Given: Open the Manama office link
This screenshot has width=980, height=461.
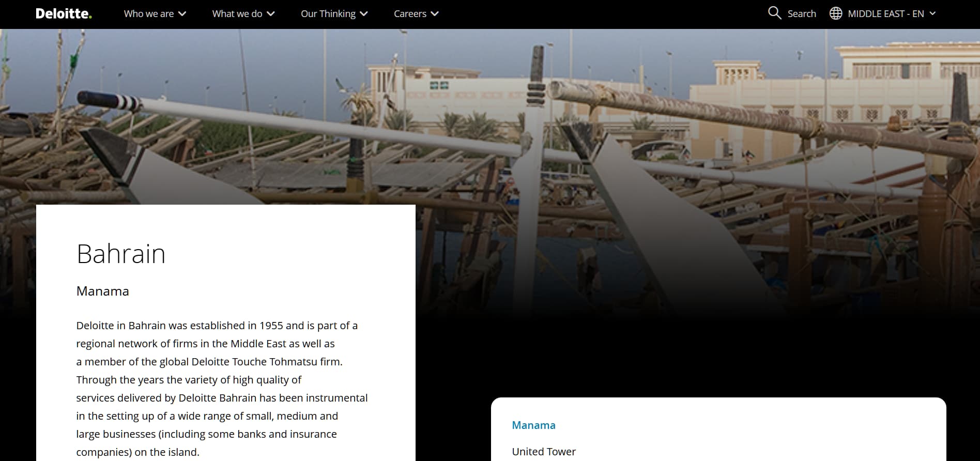Looking at the screenshot, I should coord(533,425).
